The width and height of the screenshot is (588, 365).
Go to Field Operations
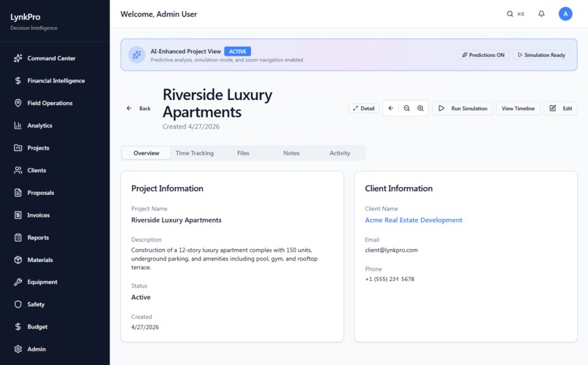50,103
